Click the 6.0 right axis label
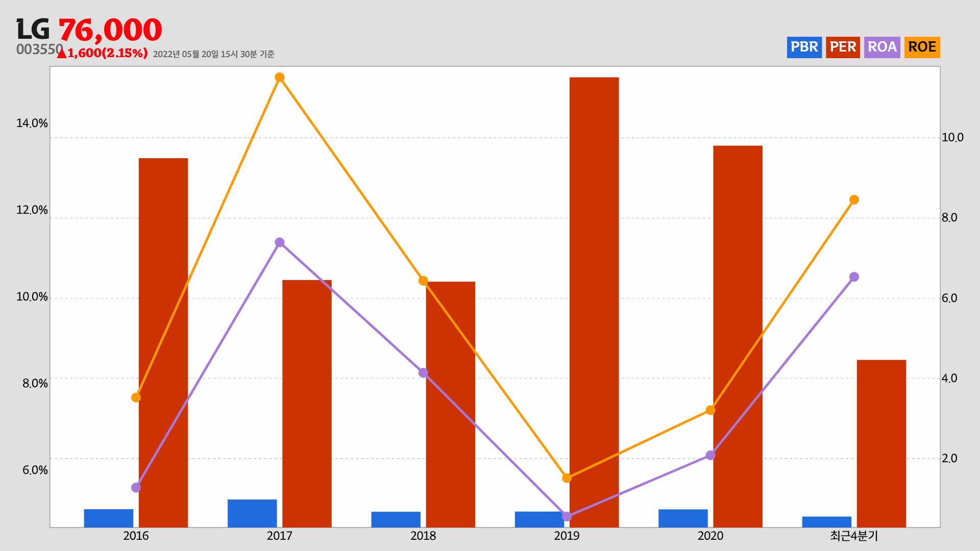 click(949, 298)
